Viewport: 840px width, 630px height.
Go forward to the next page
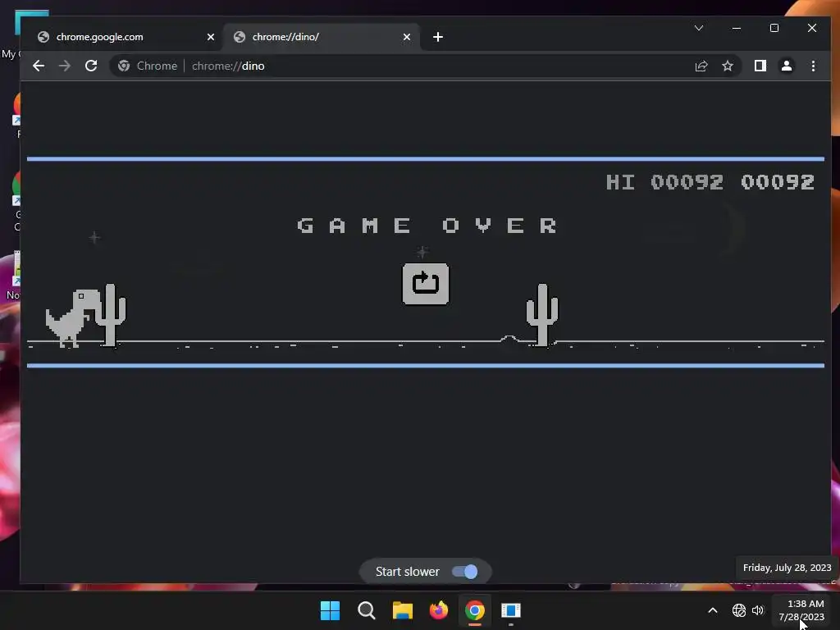tap(64, 66)
